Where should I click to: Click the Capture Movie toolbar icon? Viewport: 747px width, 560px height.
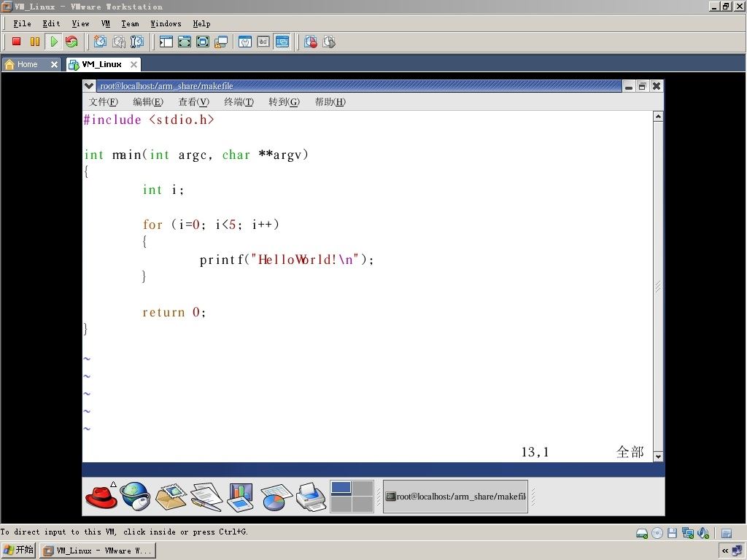tap(311, 42)
